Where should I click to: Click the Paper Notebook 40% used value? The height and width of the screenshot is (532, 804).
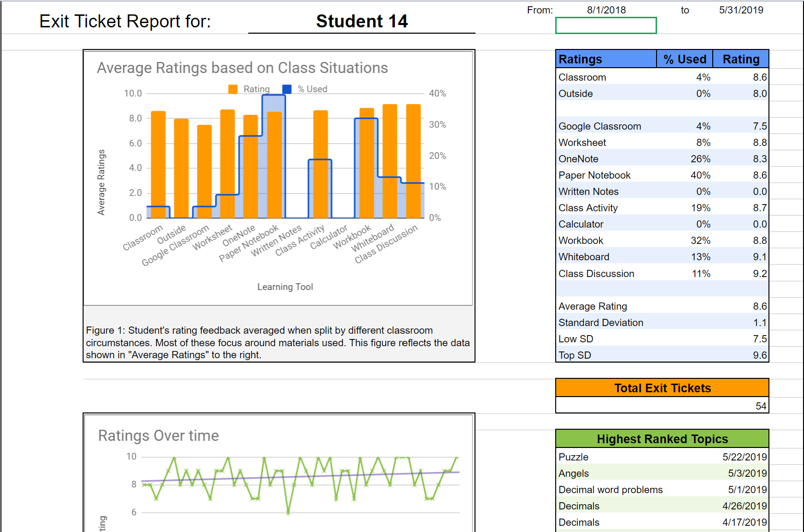(700, 175)
